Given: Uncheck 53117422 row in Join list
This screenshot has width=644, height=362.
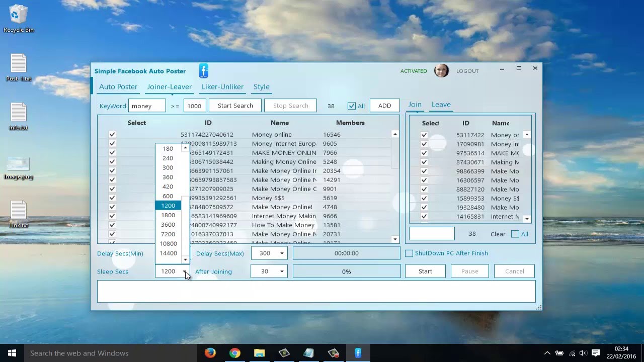Looking at the screenshot, I should point(424,135).
